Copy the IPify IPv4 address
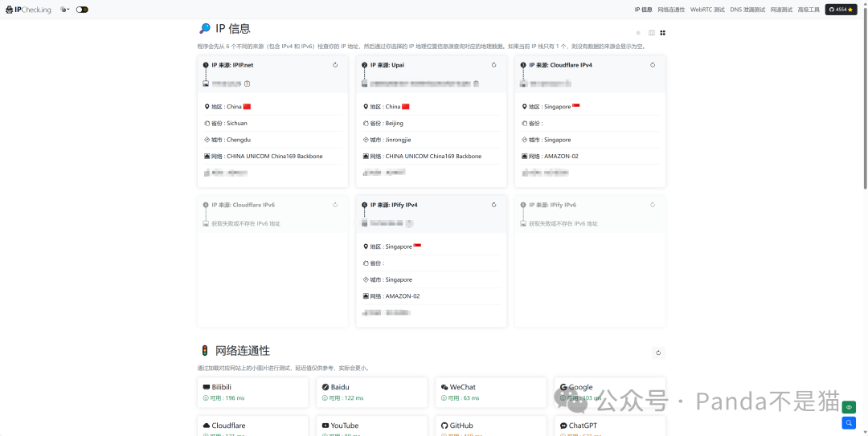868x436 pixels. coord(408,223)
